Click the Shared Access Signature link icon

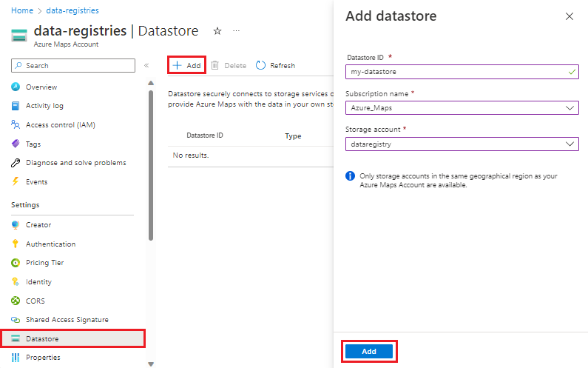click(x=16, y=320)
